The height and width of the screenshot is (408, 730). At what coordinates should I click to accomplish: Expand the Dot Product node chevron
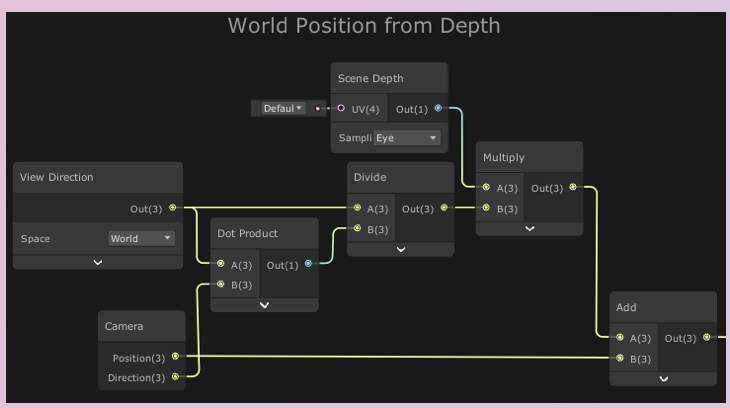[x=264, y=305]
